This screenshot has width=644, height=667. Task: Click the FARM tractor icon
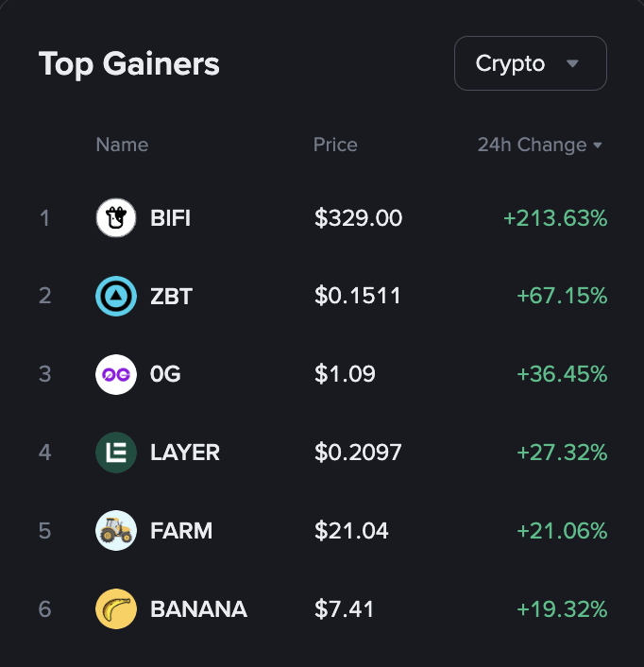(116, 531)
